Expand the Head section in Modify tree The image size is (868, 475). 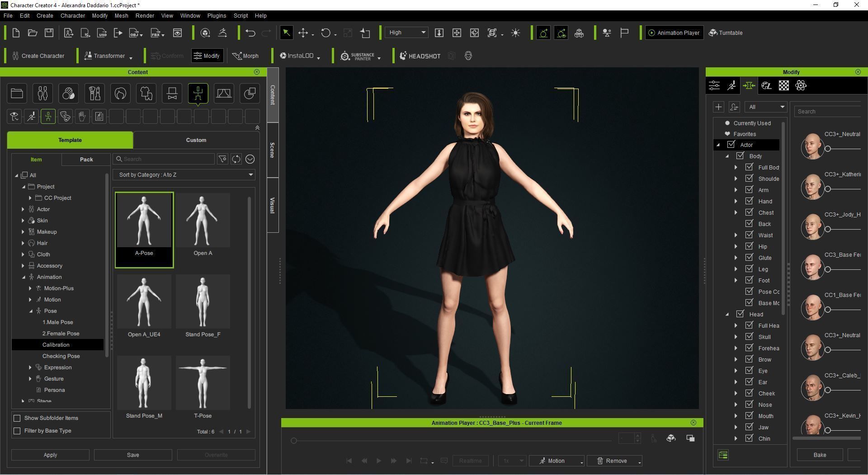pos(726,314)
